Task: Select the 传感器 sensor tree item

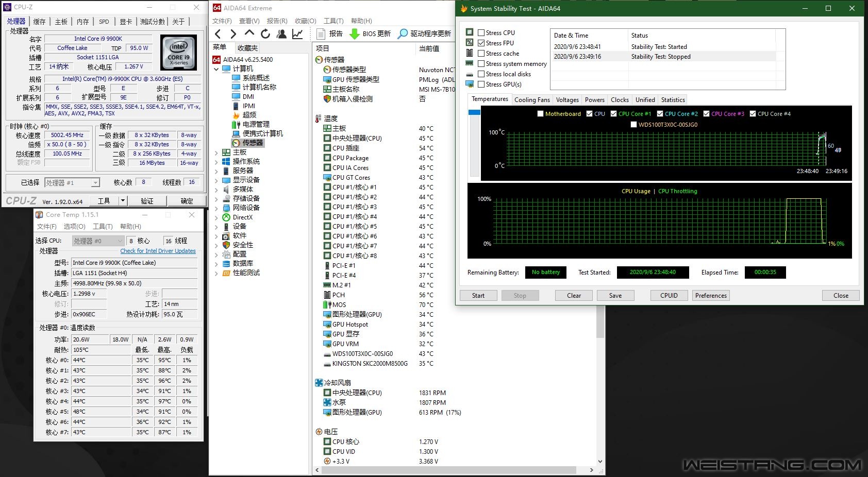Action: (x=253, y=143)
